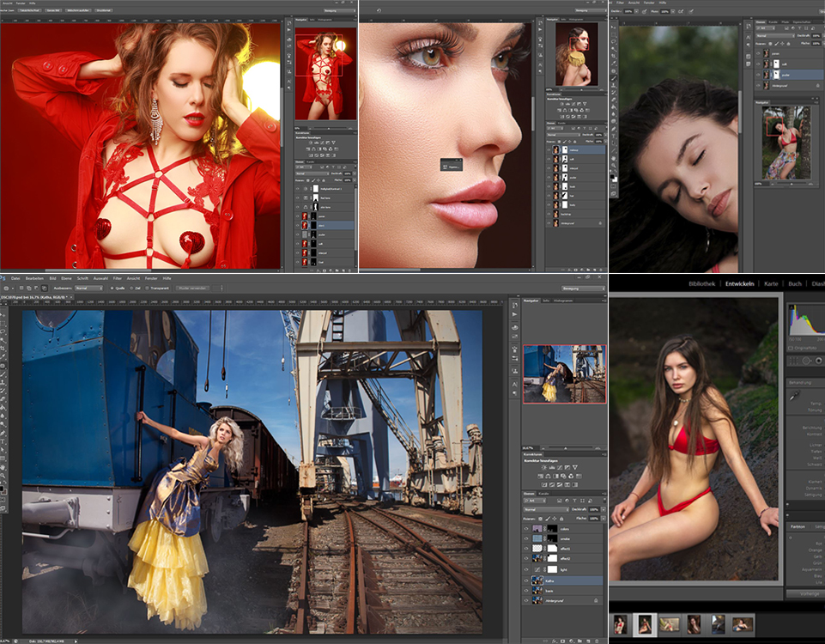
Task: Select the Lasso tool in the railway window toolbox
Action: point(3,332)
